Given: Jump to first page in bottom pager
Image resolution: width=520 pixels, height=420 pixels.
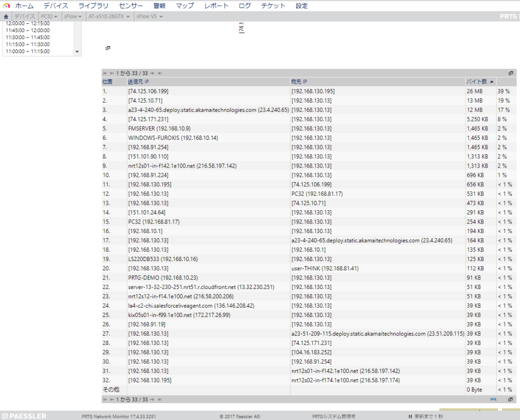Looking at the screenshot, I should [105, 400].
